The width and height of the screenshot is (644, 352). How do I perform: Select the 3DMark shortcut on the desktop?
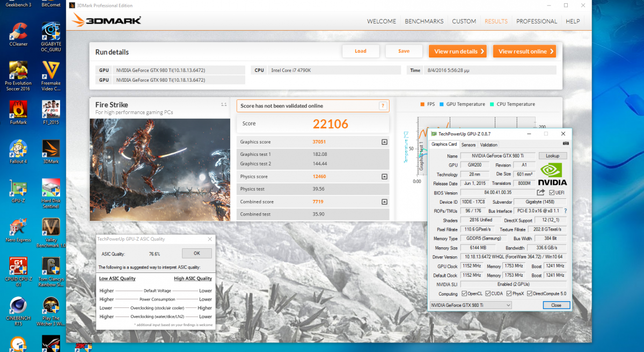pos(51,152)
